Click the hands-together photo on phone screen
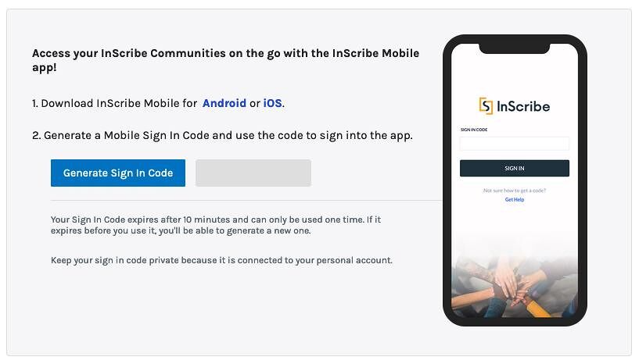 tap(515, 285)
